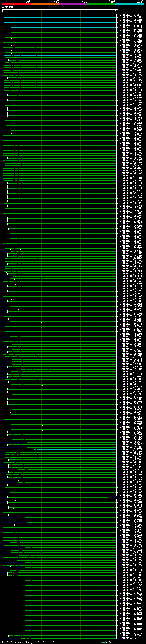The width and height of the screenshot is (146, 644).
Task: Click the UniRef100_B6K6X5 label
Action: [131, 535]
